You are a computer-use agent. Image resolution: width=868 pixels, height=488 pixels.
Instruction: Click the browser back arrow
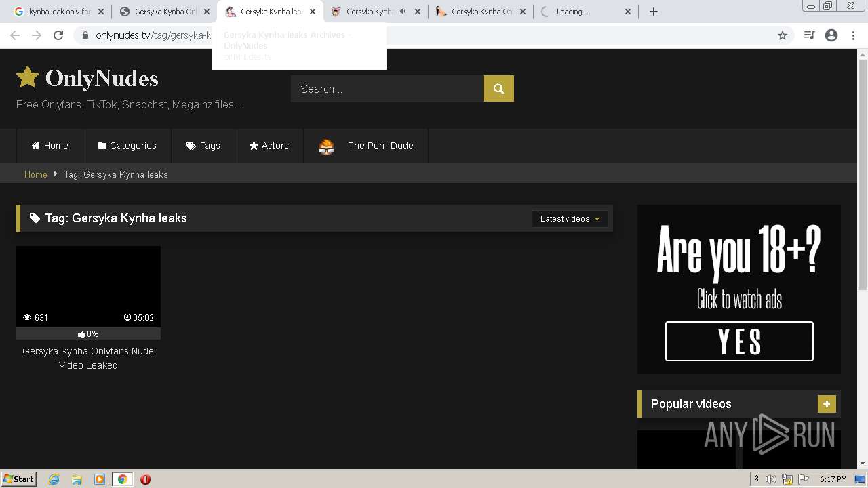(15, 35)
